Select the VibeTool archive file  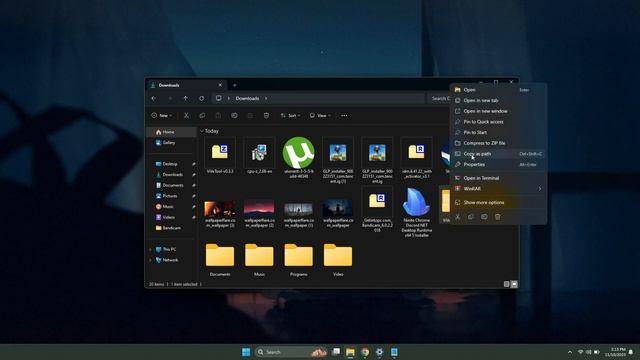click(220, 156)
